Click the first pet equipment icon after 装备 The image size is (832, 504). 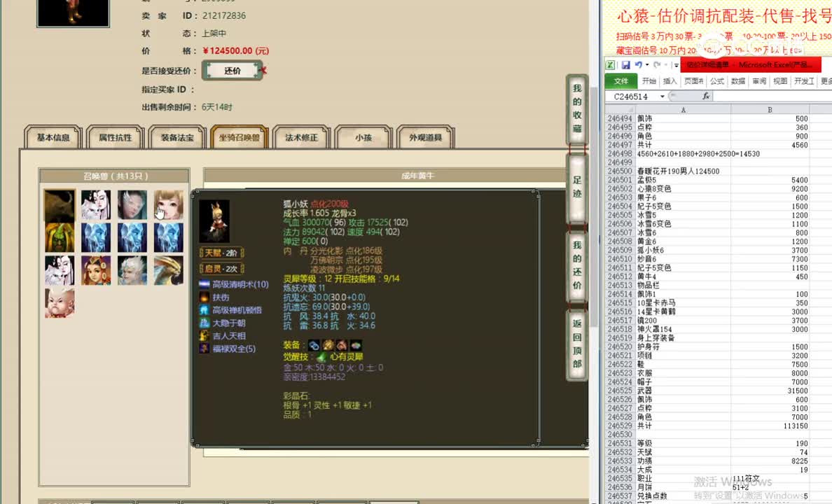click(x=314, y=345)
